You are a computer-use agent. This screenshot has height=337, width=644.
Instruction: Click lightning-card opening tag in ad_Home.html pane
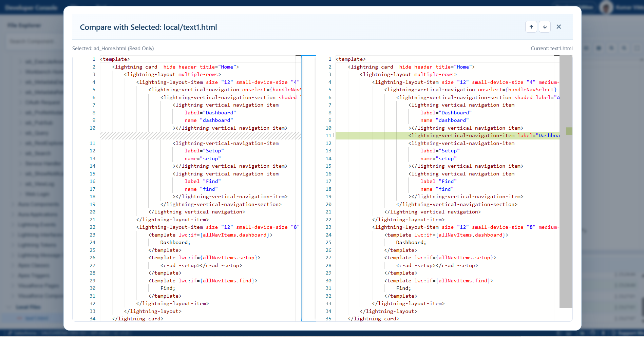(x=175, y=67)
